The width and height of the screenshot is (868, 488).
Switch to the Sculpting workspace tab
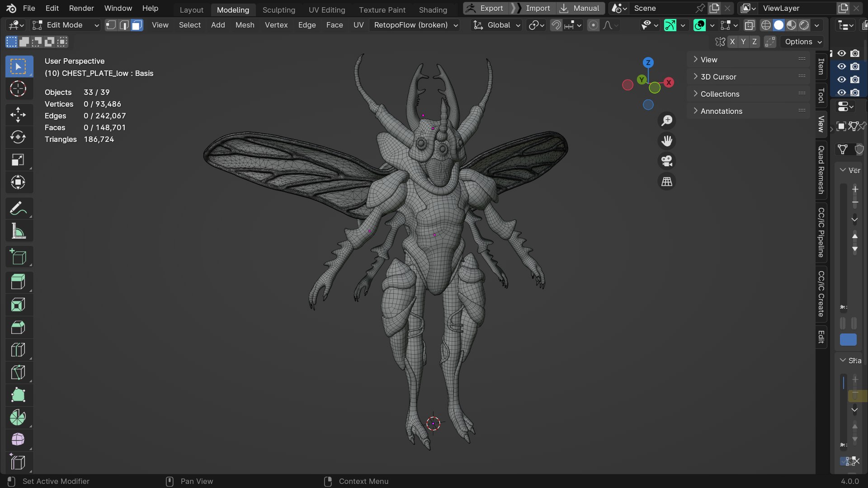(x=278, y=10)
